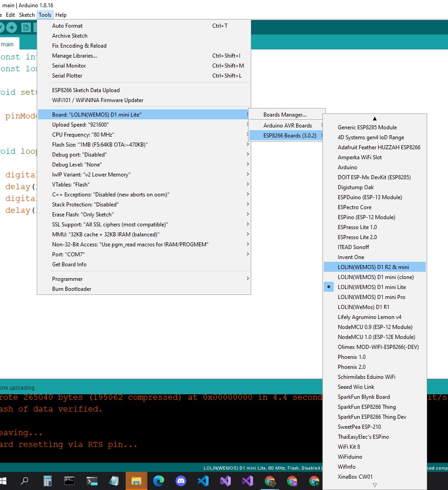Open Boards Manager...
Viewport: 448px width, 490px height.
pos(287,115)
